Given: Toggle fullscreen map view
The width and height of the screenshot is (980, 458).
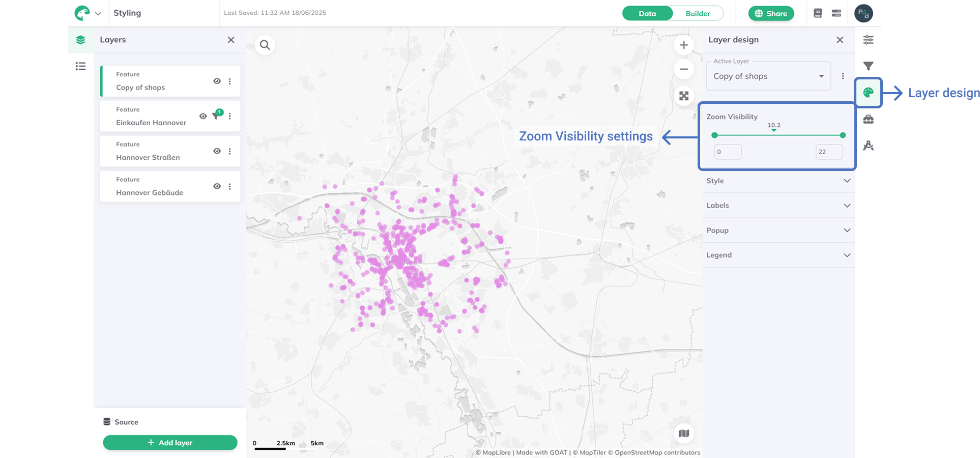Looking at the screenshot, I should click(x=684, y=96).
